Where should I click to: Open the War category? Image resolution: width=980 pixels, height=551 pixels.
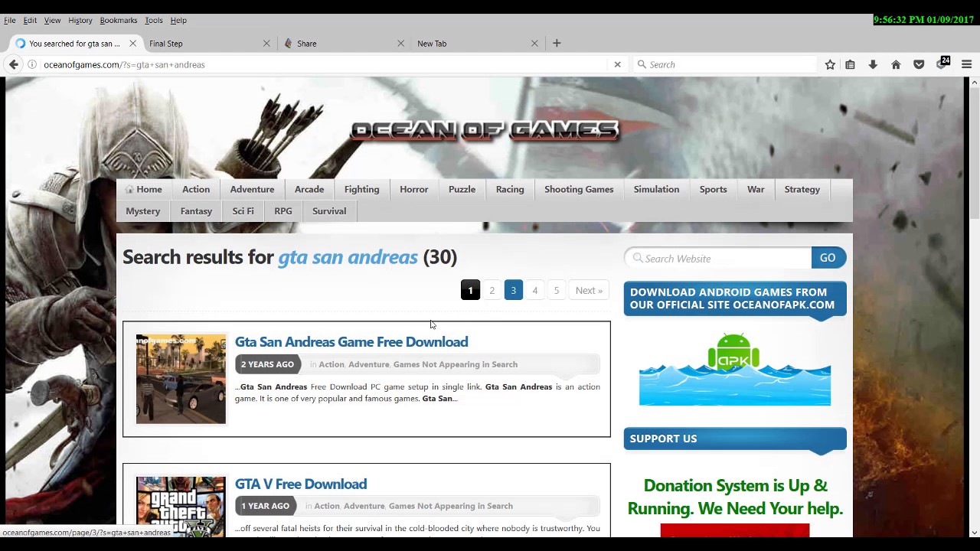[756, 190]
